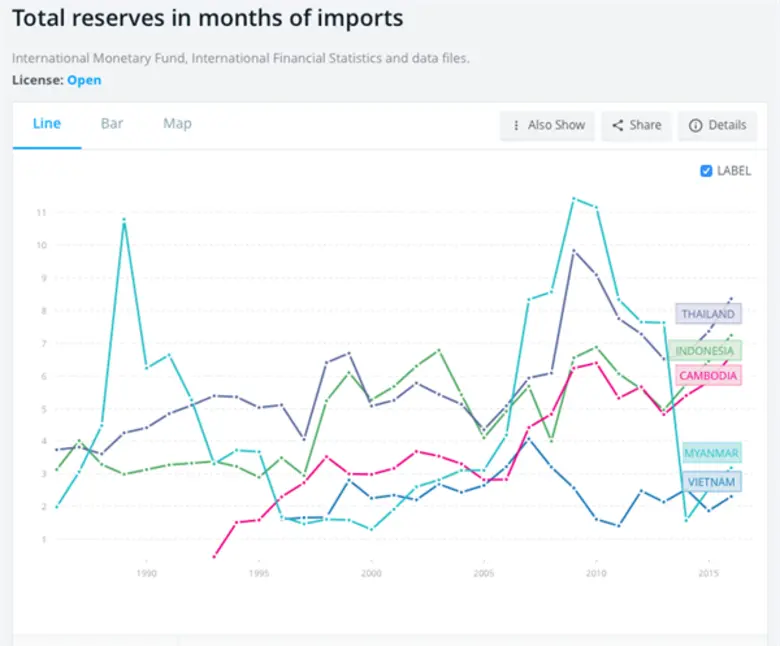Viewport: 780px width, 646px height.
Task: Click Thailand's 2009 peak data point
Action: [574, 251]
